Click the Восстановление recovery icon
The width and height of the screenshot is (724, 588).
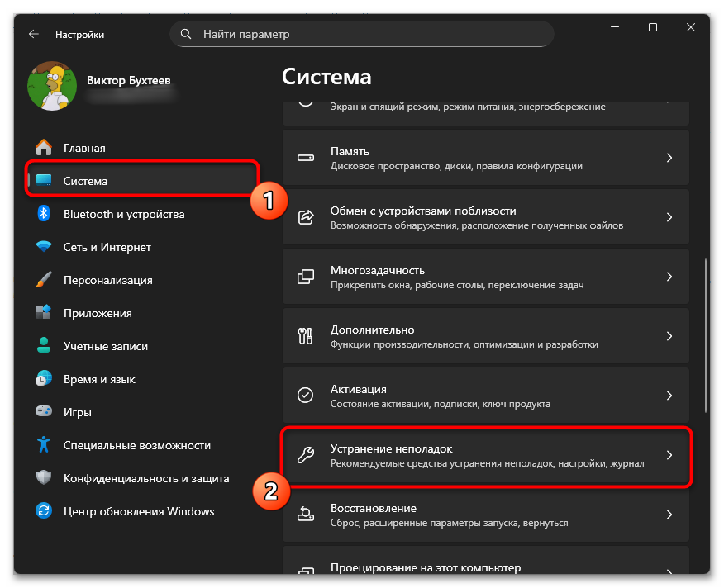306,514
